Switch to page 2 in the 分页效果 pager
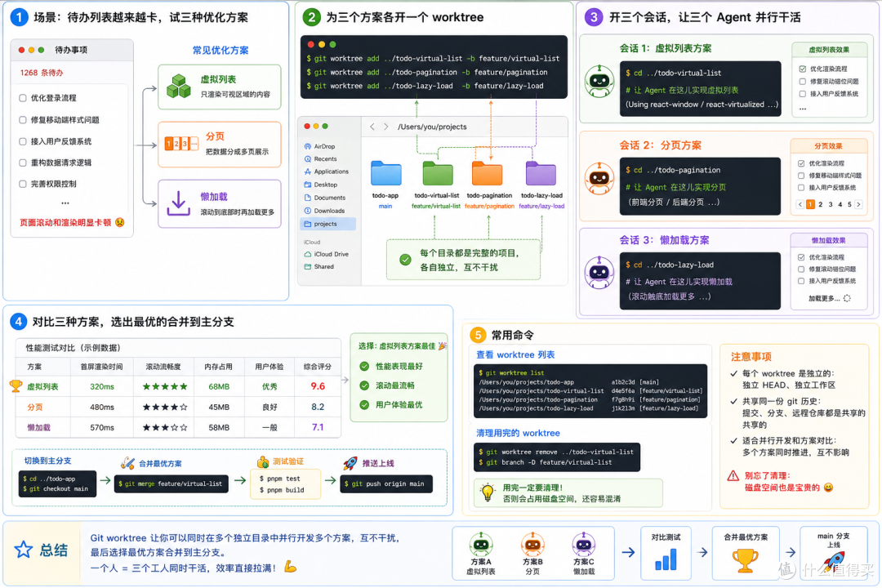 [x=821, y=204]
